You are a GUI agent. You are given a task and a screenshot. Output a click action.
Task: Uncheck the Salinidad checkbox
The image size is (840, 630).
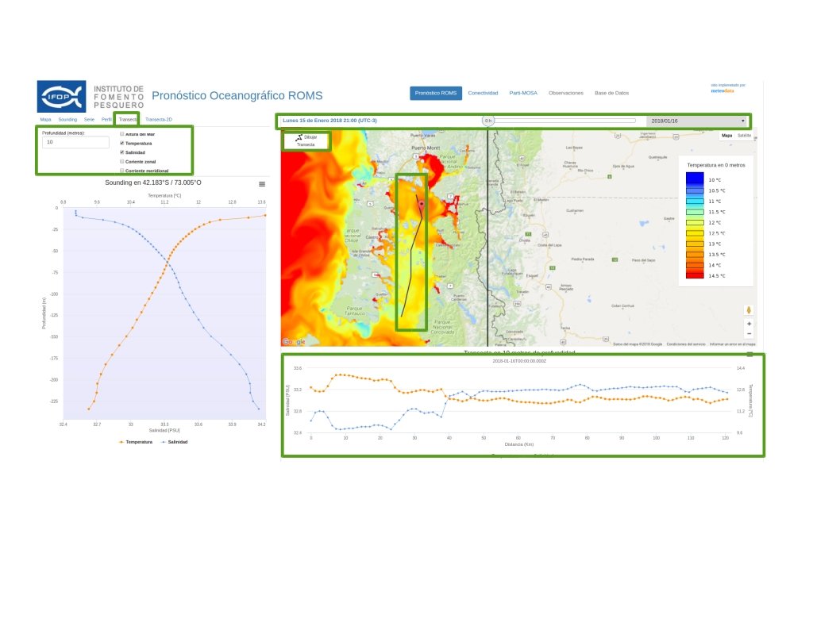[122, 152]
